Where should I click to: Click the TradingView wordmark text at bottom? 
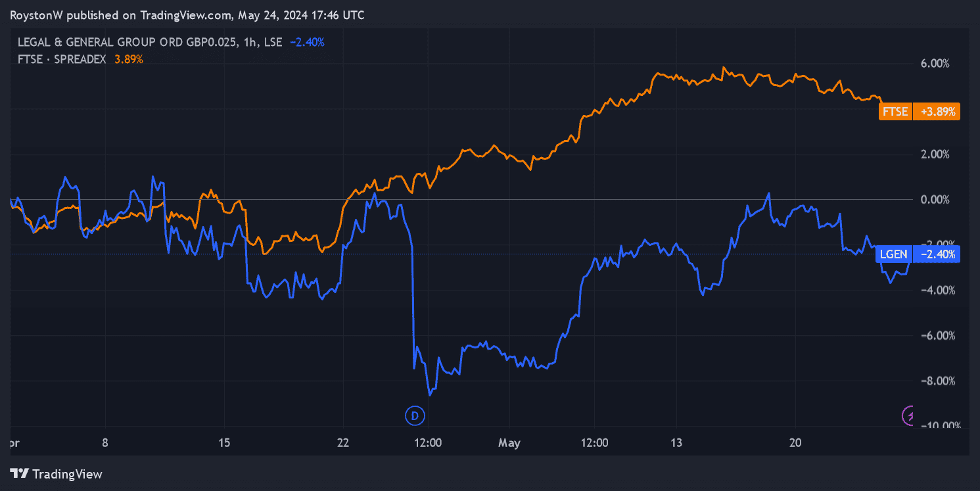[x=67, y=474]
